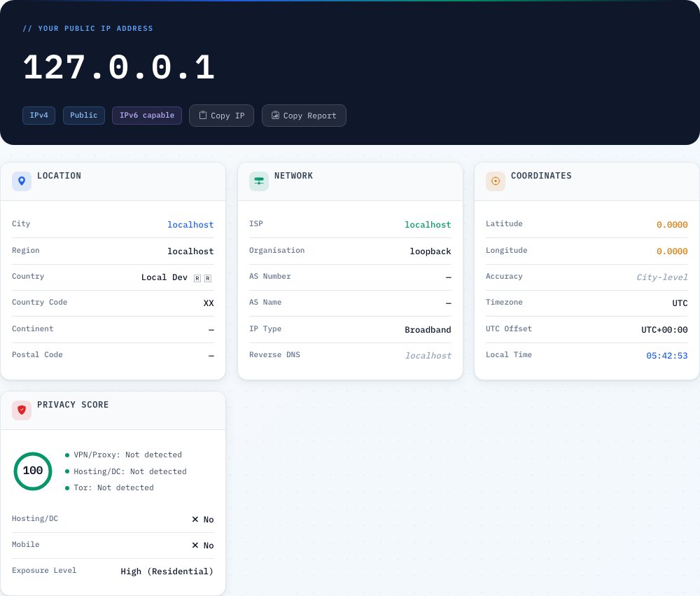Click the Country Code value XX
Screen dimensions: 700x596
coord(209,303)
